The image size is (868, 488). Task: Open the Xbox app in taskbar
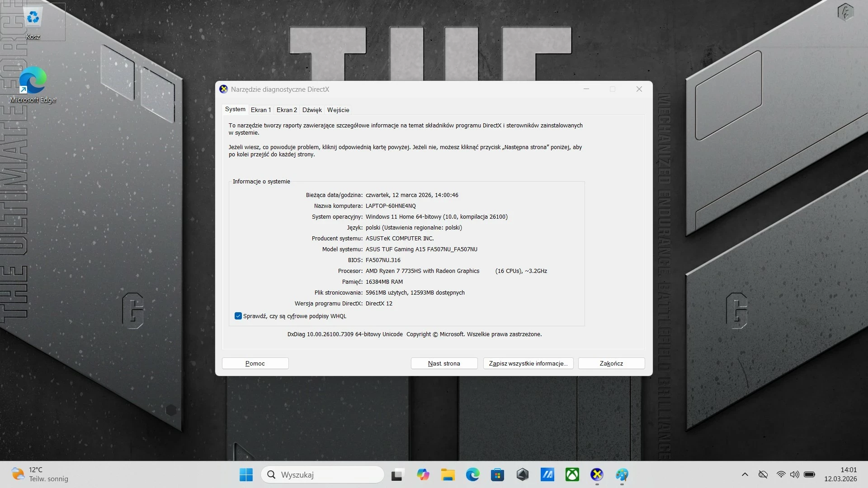tap(572, 475)
